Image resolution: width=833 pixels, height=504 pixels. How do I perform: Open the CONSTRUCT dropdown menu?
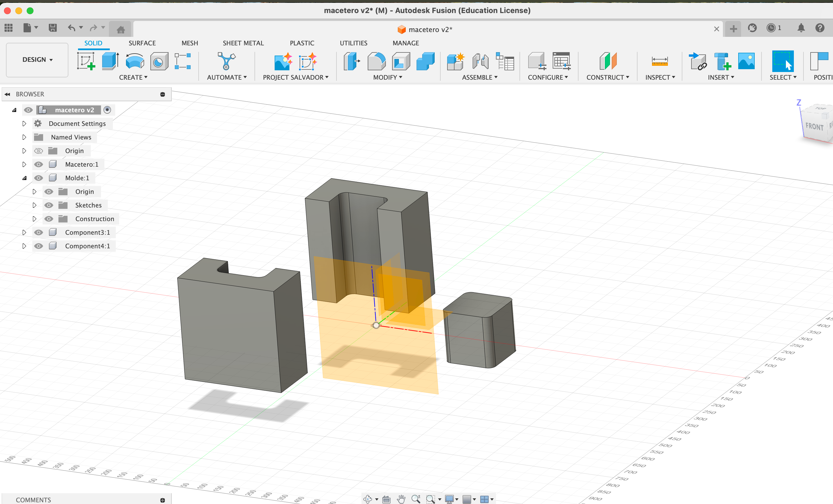tap(608, 77)
